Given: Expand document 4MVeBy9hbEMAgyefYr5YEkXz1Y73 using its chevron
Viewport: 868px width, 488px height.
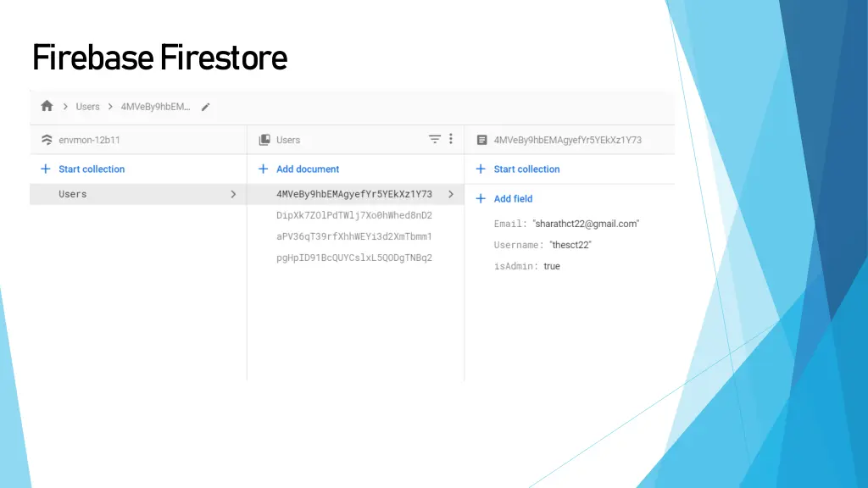Looking at the screenshot, I should pyautogui.click(x=450, y=194).
